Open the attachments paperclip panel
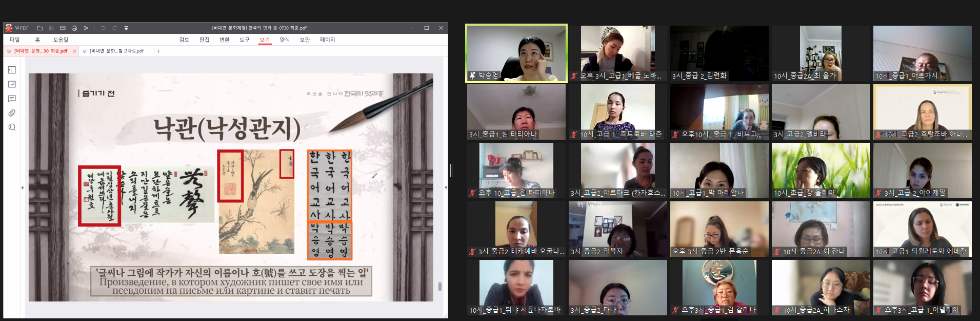980x321 pixels. pyautogui.click(x=12, y=113)
